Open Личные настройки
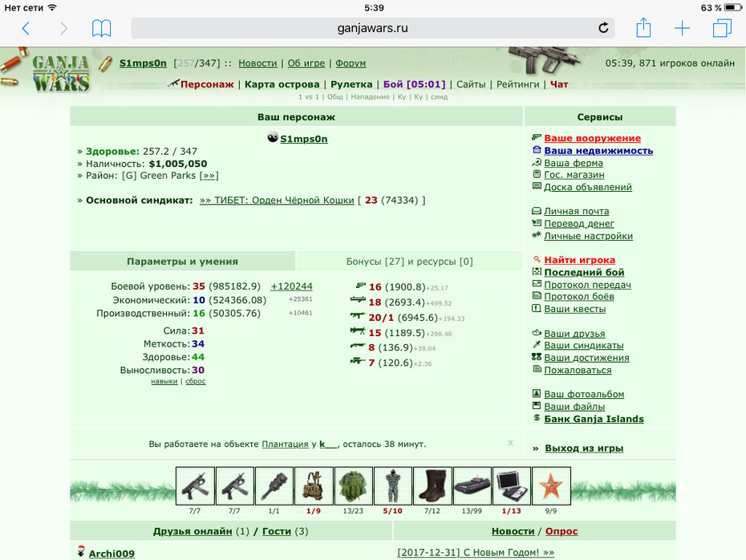746x560 pixels. (589, 236)
